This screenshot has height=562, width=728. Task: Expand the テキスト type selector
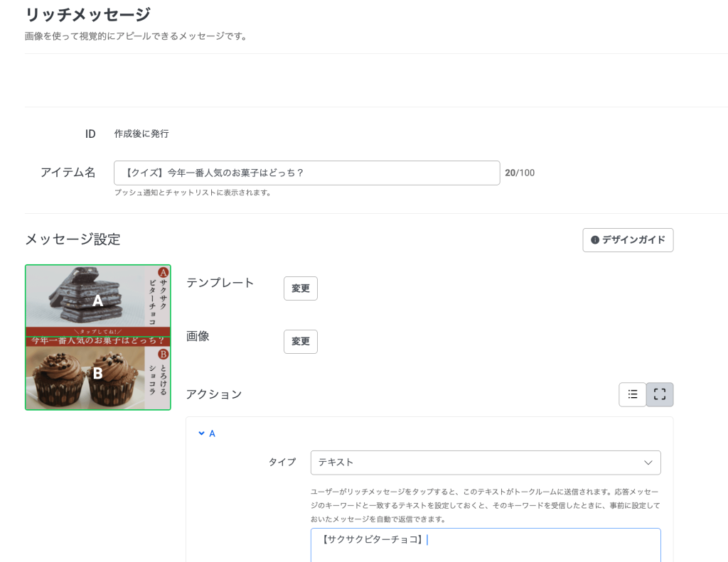pos(486,463)
